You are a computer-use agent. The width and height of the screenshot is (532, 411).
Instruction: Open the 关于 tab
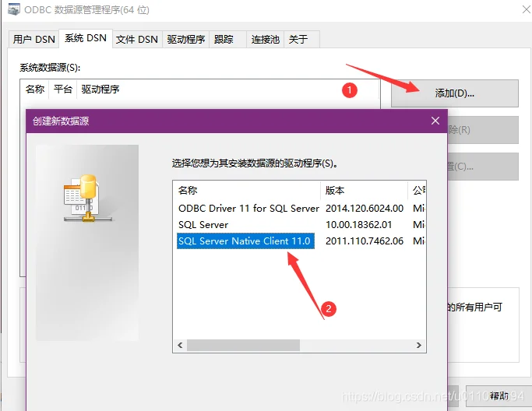[x=301, y=40]
